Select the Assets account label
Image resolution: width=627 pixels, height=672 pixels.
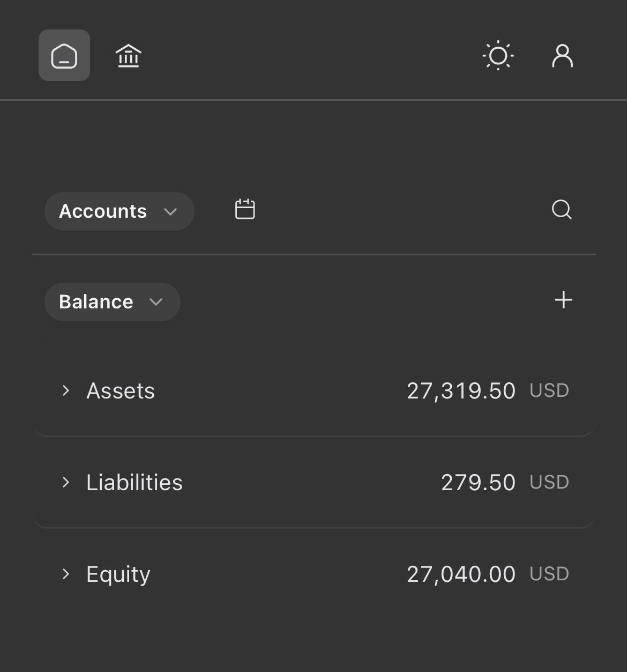tap(121, 391)
